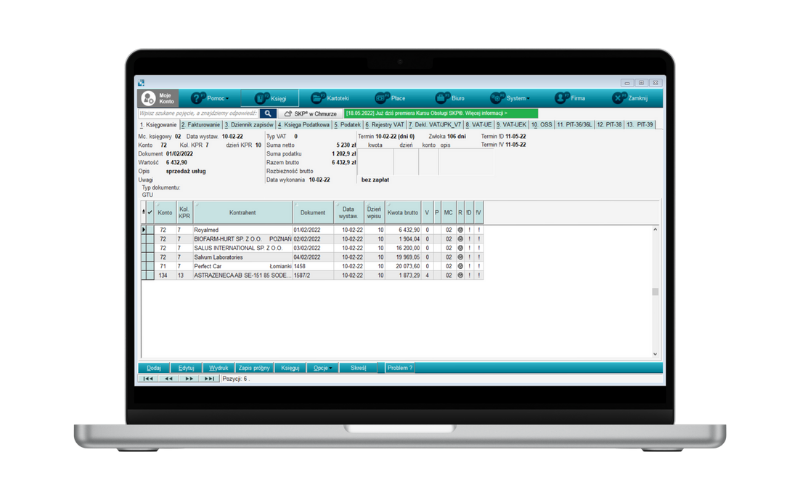The image size is (800, 500).
Task: Open the Płace payroll module
Action: point(390,98)
